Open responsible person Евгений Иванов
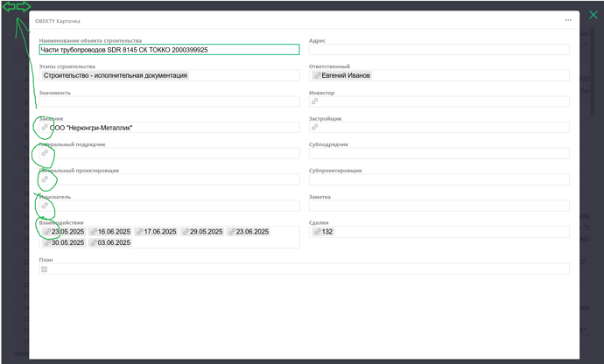This screenshot has height=364, width=604. pos(346,75)
